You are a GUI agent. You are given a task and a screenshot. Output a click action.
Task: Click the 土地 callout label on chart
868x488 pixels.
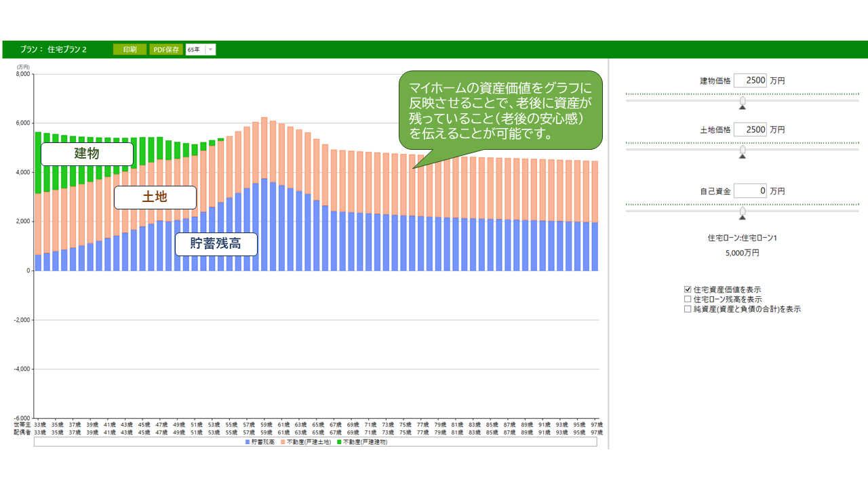point(155,197)
